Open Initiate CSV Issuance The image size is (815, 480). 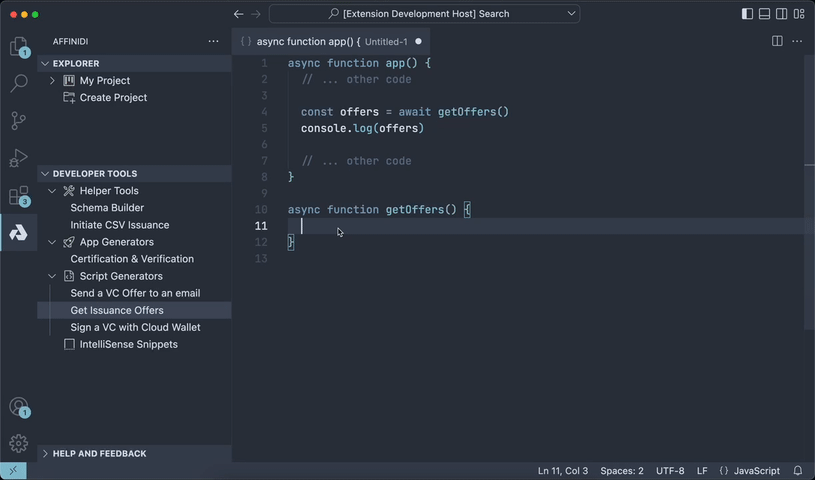[120, 225]
